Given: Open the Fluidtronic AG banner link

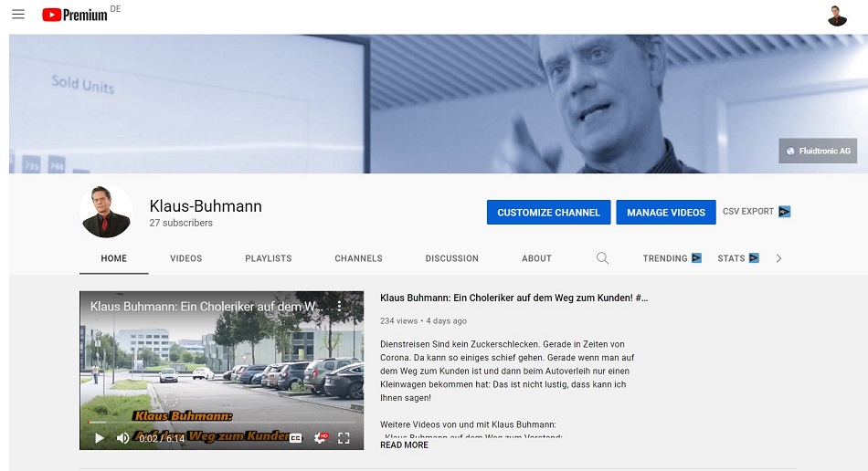Looking at the screenshot, I should pyautogui.click(x=818, y=151).
